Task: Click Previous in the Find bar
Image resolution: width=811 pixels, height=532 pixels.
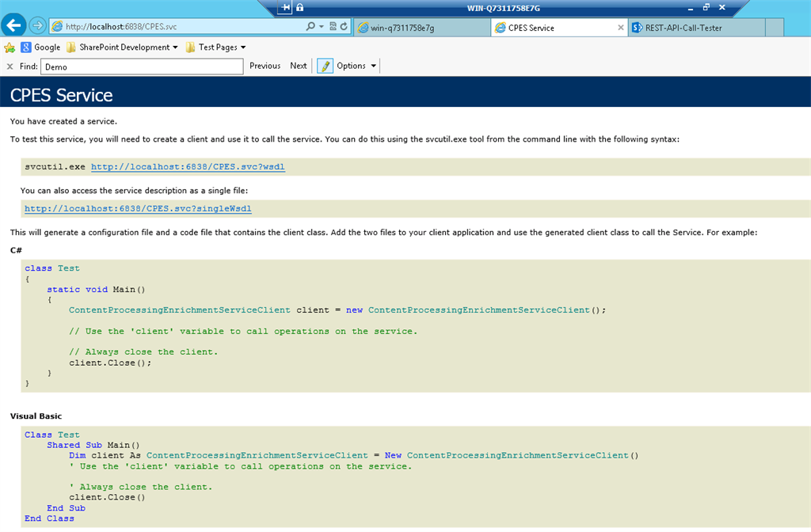Action: 265,66
